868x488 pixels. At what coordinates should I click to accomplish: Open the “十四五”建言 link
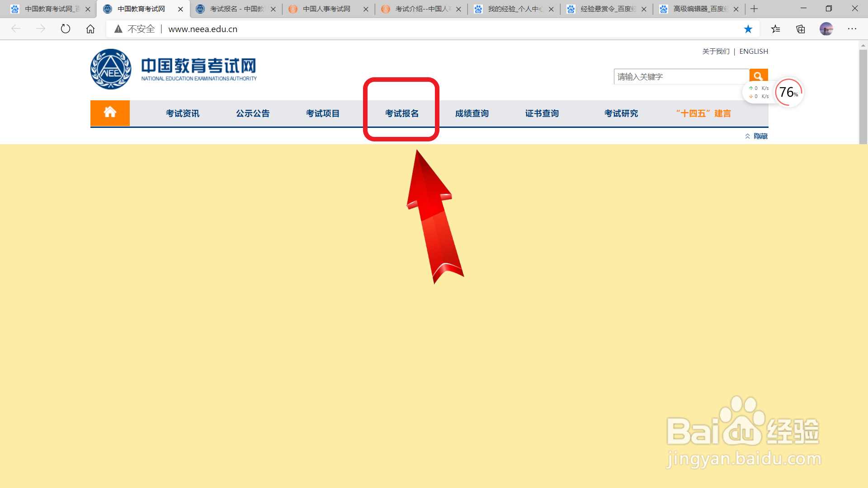[x=703, y=113]
